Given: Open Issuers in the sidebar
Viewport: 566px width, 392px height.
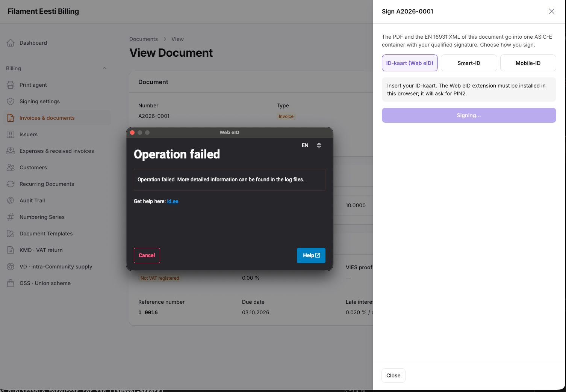Looking at the screenshot, I should [57, 134].
